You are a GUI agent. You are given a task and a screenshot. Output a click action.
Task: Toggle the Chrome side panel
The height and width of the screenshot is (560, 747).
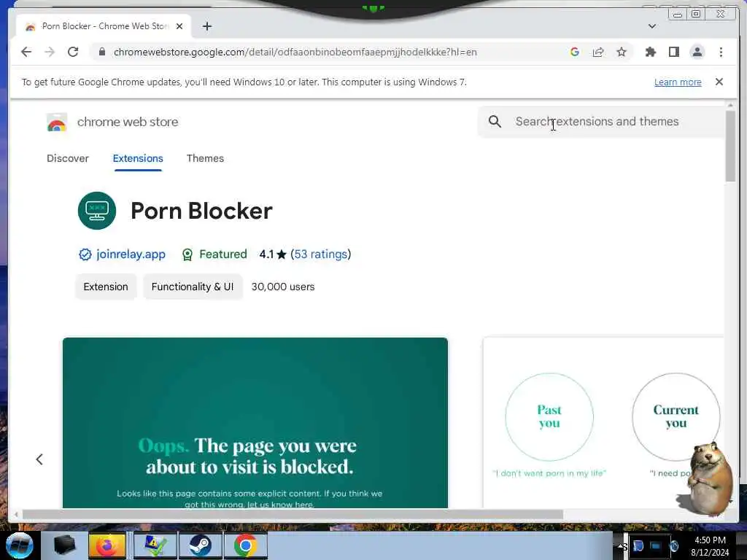point(673,52)
